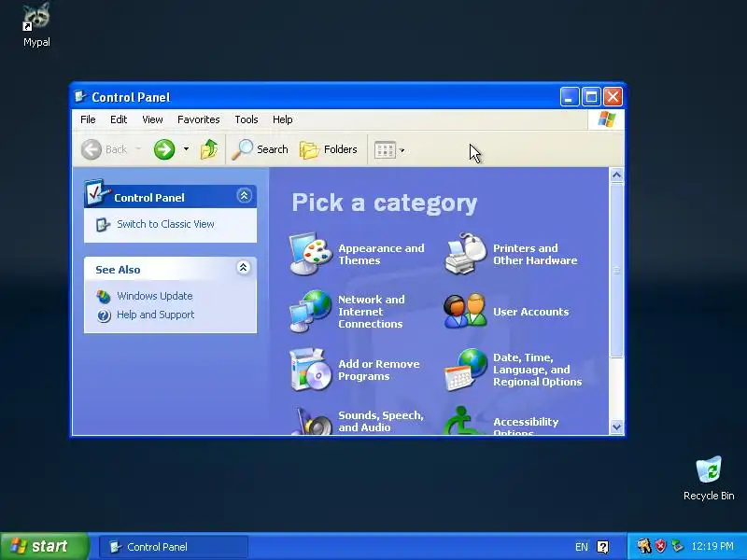This screenshot has width=747, height=560.
Task: Open Views dropdown arrow
Action: (x=402, y=150)
